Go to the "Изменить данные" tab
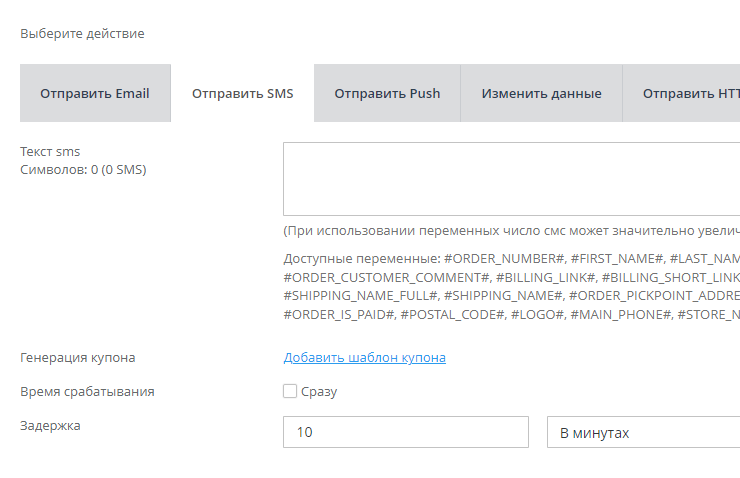The image size is (740, 478). click(541, 93)
